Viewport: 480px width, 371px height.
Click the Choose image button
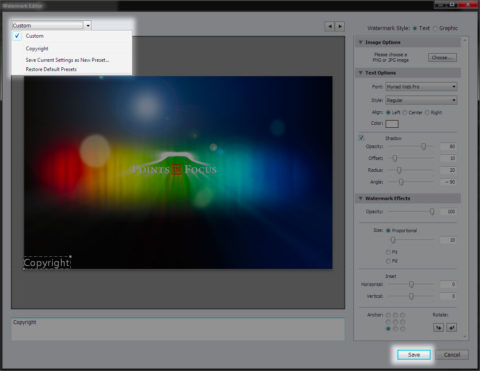point(442,58)
